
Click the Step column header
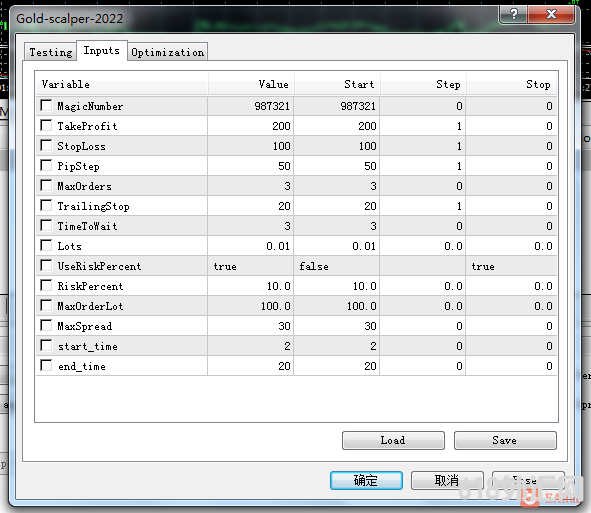pos(423,84)
